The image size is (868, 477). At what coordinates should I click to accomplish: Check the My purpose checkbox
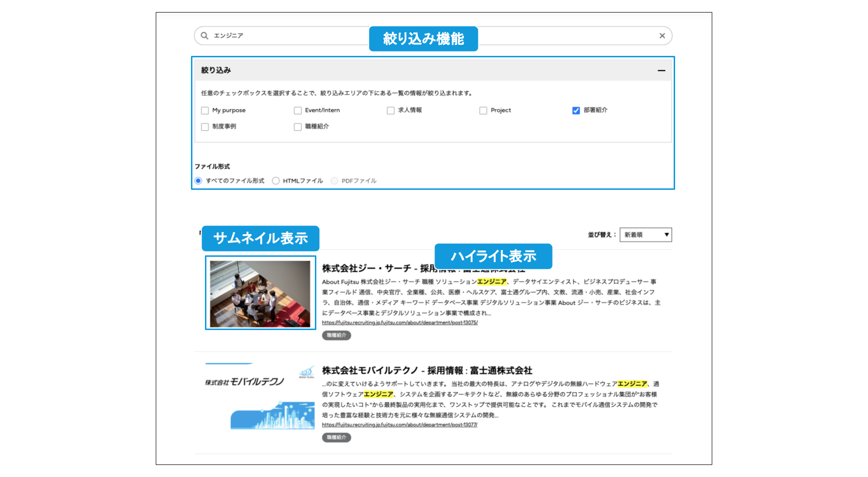click(205, 110)
